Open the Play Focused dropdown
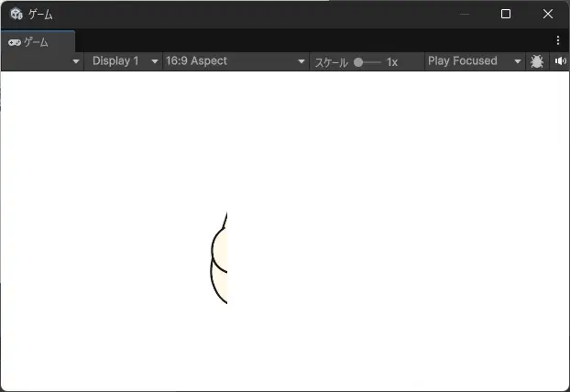Image resolution: width=570 pixels, height=392 pixels. tap(475, 61)
